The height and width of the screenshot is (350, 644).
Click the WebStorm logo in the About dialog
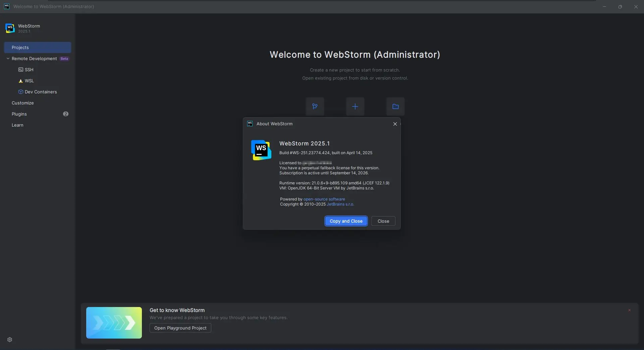click(261, 150)
